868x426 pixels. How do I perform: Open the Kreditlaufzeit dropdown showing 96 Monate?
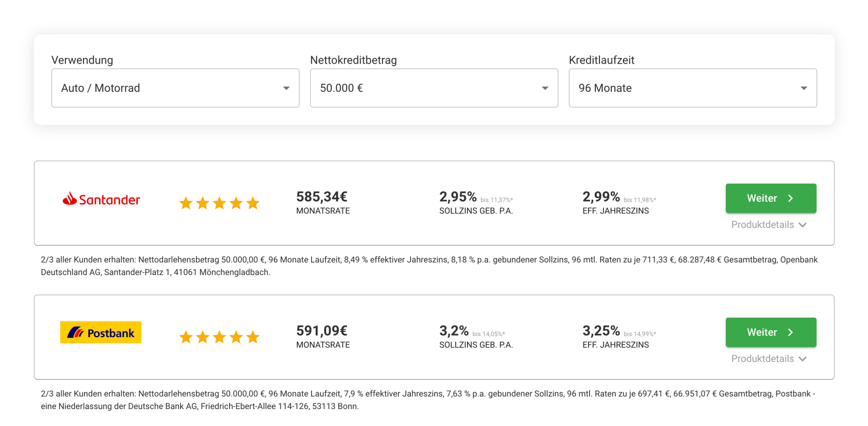(693, 88)
